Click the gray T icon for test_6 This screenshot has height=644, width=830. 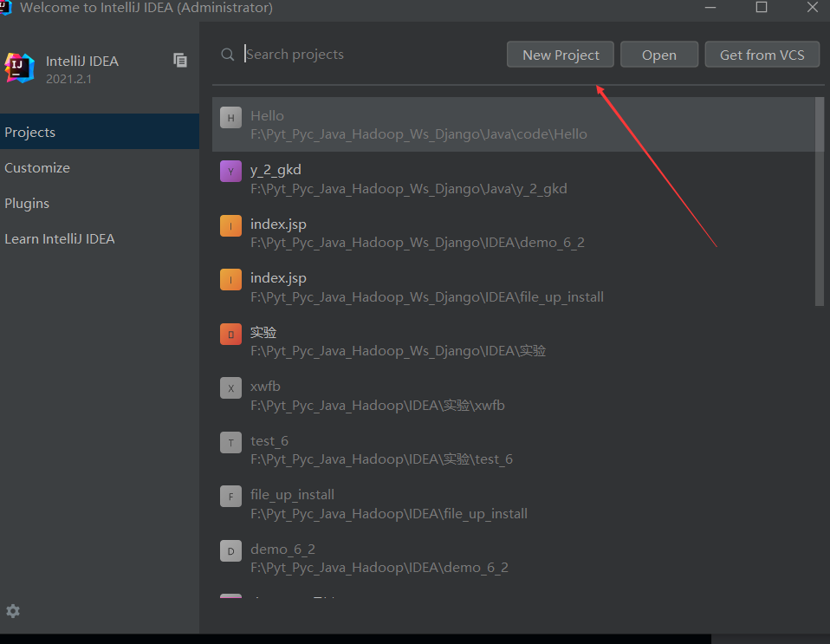point(230,442)
